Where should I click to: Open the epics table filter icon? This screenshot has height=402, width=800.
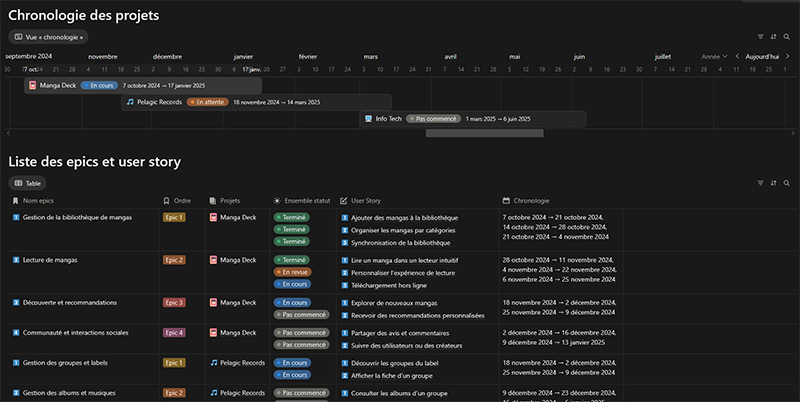pyautogui.click(x=760, y=183)
